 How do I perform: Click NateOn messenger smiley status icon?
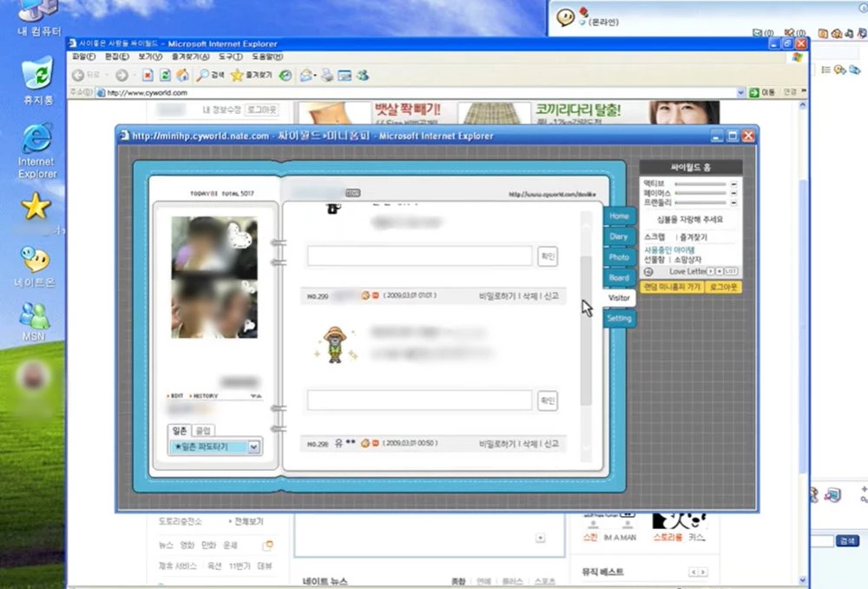565,17
